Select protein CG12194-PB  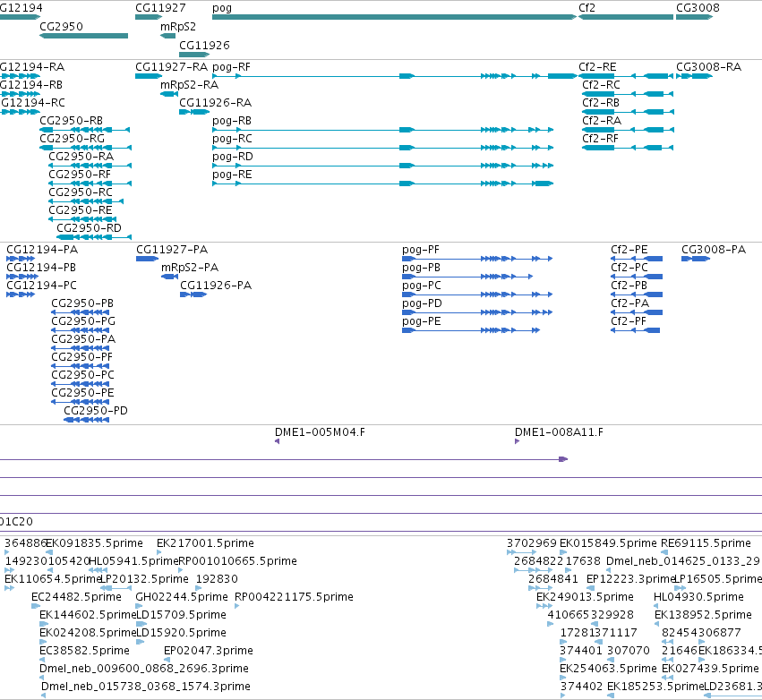(x=22, y=277)
